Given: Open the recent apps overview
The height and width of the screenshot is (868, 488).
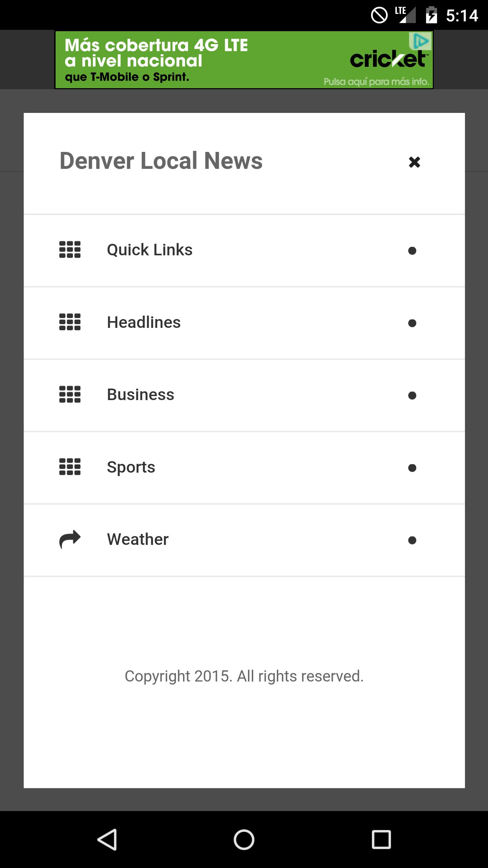Looking at the screenshot, I should (x=381, y=840).
